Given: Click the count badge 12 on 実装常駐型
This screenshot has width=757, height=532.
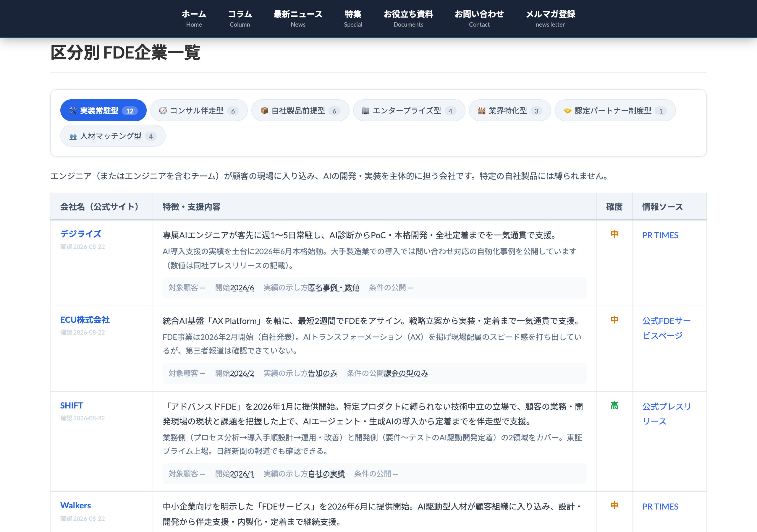Looking at the screenshot, I should (130, 111).
